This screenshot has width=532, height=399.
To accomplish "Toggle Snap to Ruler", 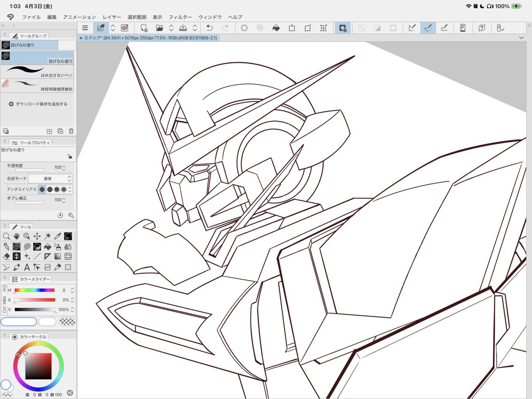I will tap(412, 28).
